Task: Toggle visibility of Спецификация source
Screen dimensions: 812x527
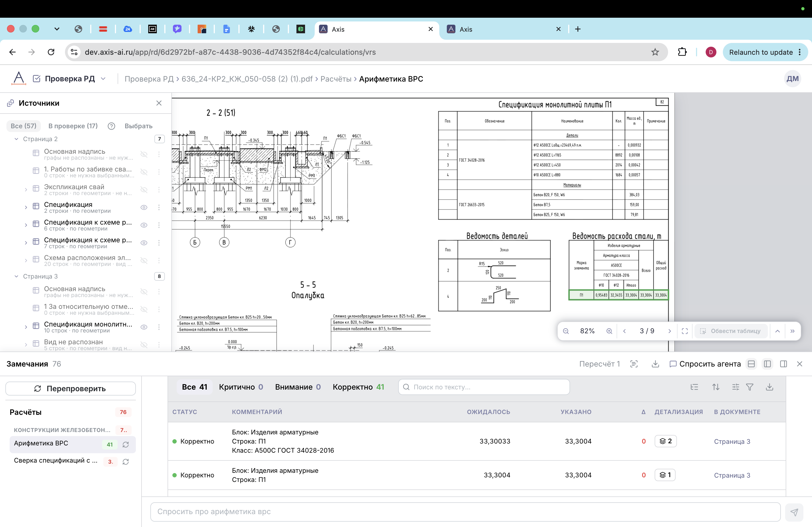Action: coord(144,207)
